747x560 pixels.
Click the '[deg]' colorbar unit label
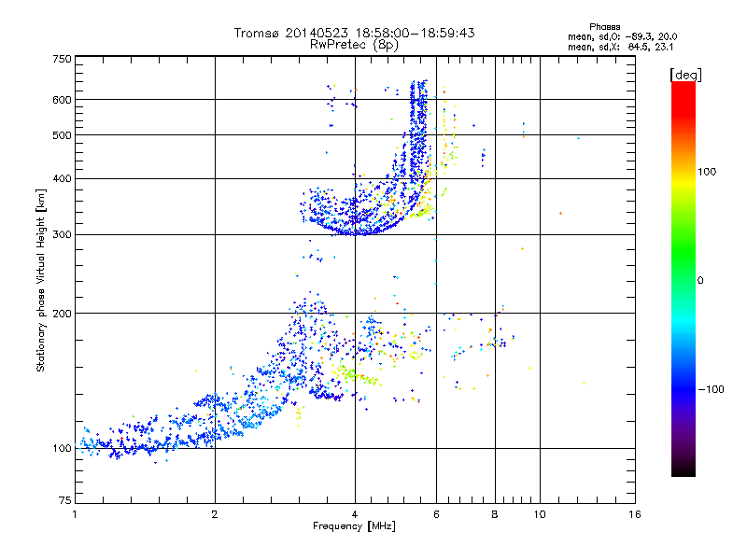pos(685,75)
